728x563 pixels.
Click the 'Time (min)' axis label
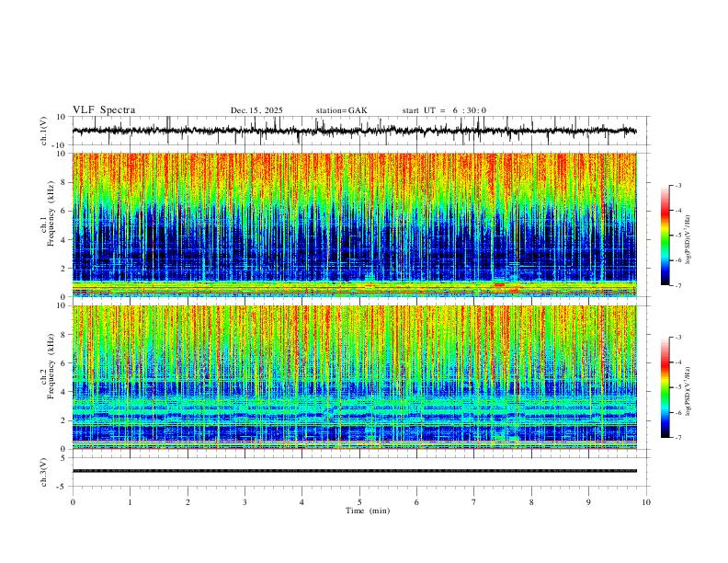[x=368, y=511]
